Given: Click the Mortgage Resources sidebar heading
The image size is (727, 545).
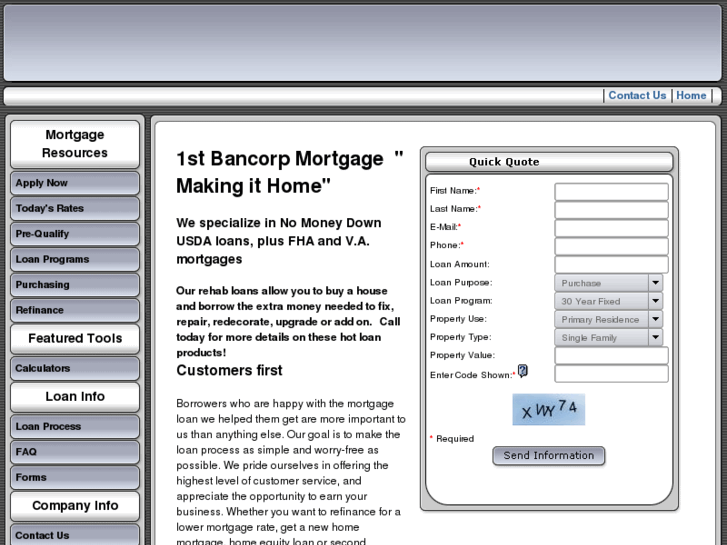Looking at the screenshot, I should tap(75, 144).
